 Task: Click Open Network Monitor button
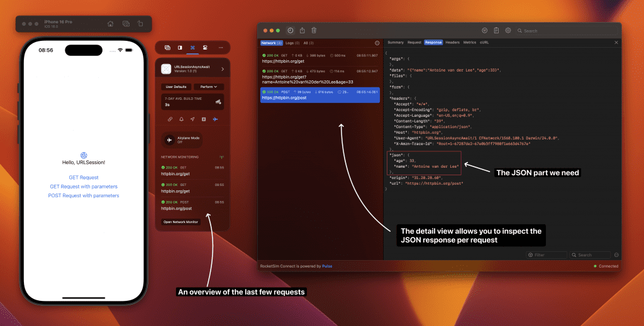point(180,222)
